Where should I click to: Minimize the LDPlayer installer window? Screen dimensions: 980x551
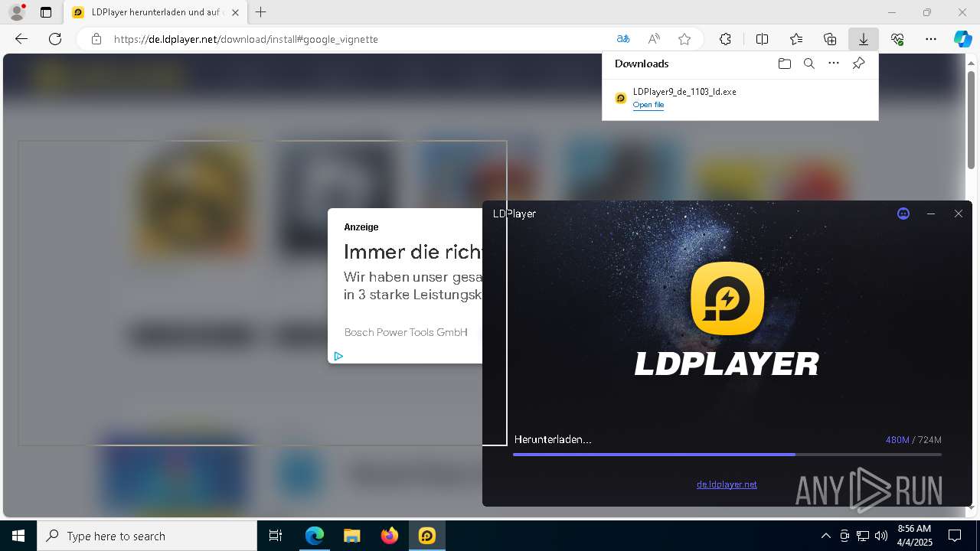[931, 214]
